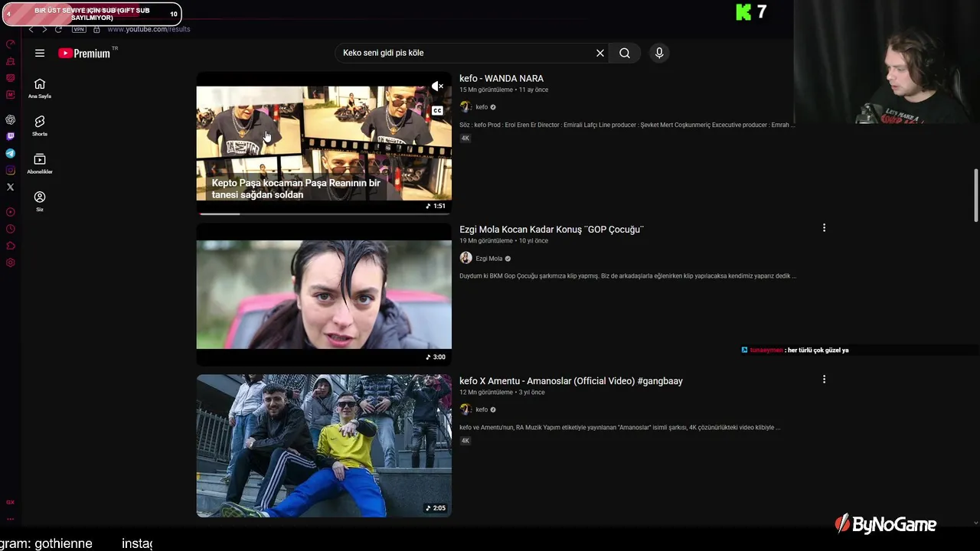The height and width of the screenshot is (551, 980).
Task: Click the magnifier search button
Action: coord(625,53)
